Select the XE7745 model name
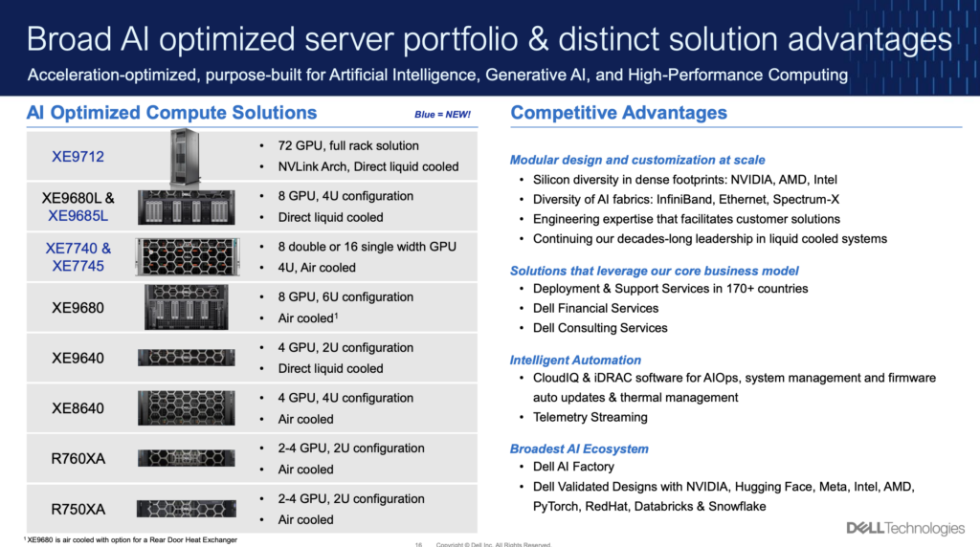Screen dimensions: 980x547 tap(78, 266)
